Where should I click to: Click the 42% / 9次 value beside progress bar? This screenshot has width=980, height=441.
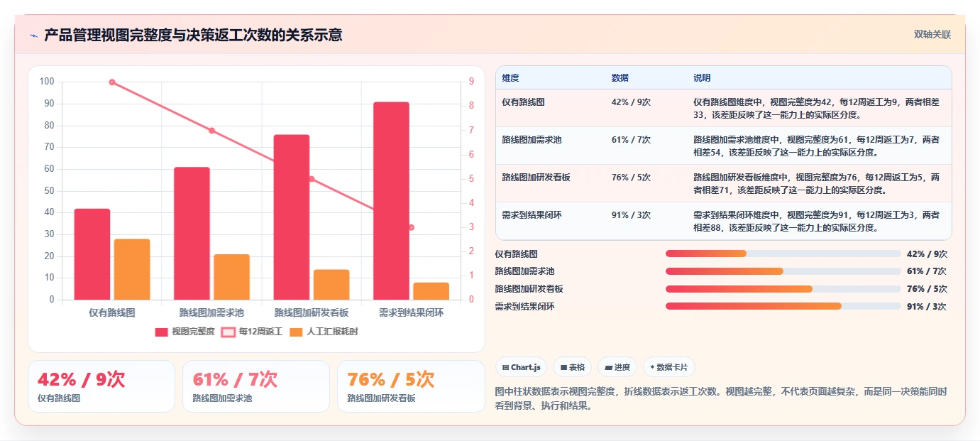927,254
